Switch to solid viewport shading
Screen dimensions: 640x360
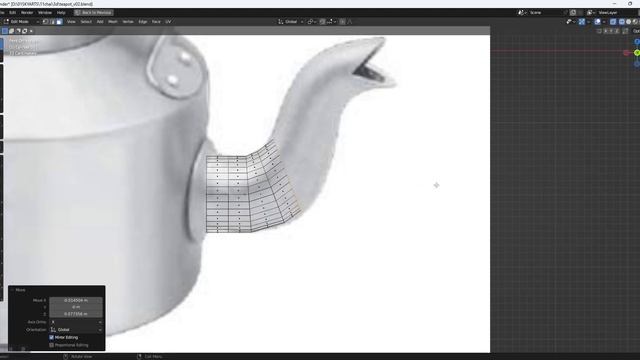[x=629, y=22]
